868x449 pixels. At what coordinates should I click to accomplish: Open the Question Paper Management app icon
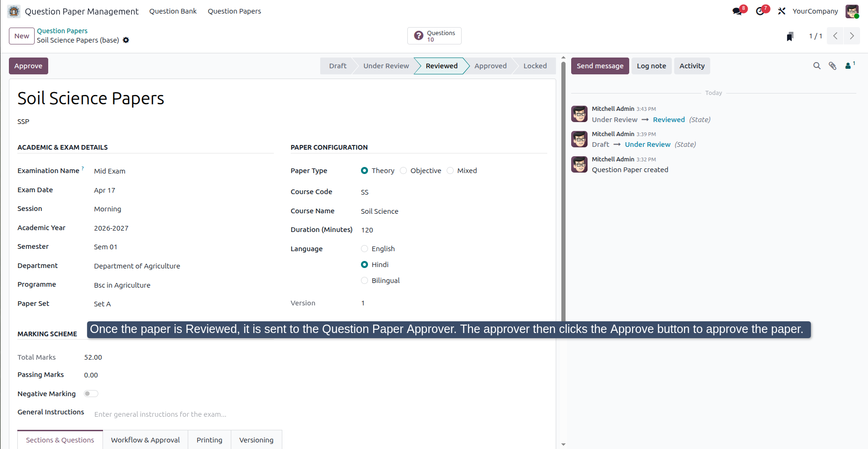click(x=14, y=11)
